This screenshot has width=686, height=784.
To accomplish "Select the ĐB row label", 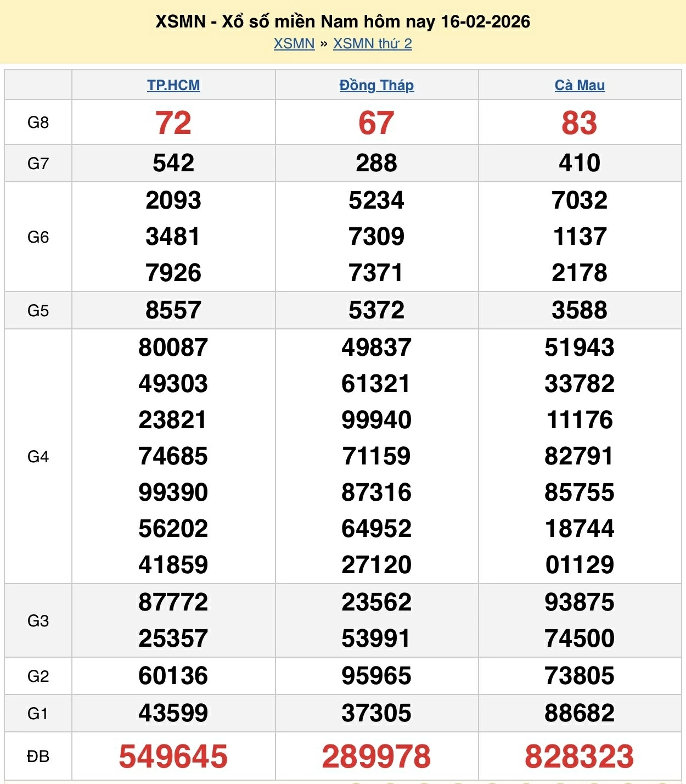I will pyautogui.click(x=38, y=757).
